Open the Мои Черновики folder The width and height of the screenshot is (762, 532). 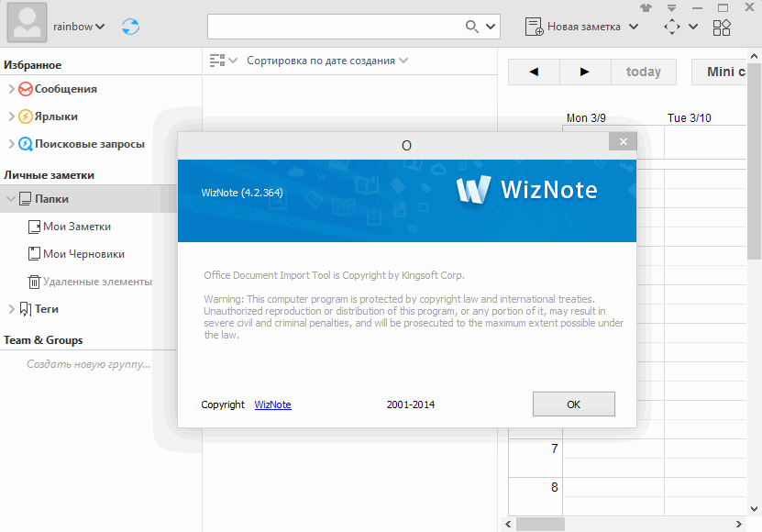point(83,254)
